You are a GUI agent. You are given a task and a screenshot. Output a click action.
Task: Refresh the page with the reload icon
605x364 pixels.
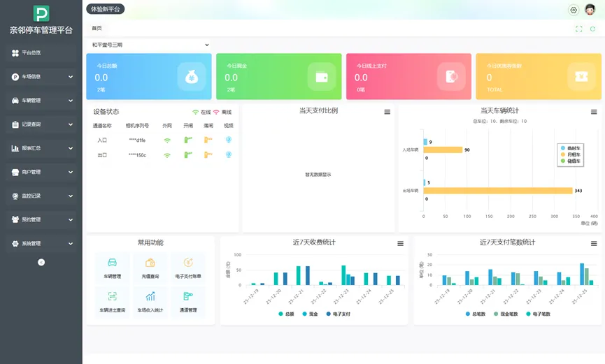[x=592, y=29]
